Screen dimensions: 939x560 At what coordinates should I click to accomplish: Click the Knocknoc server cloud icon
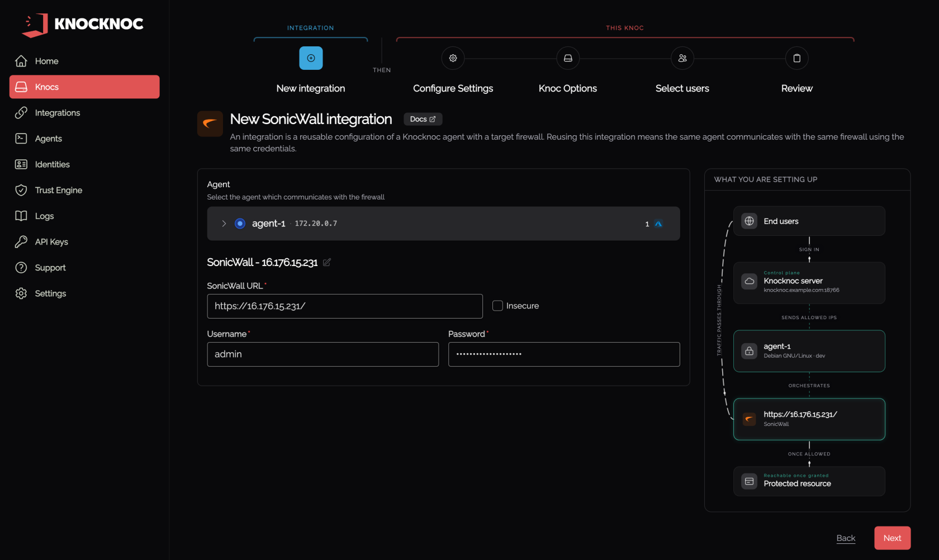[750, 281]
